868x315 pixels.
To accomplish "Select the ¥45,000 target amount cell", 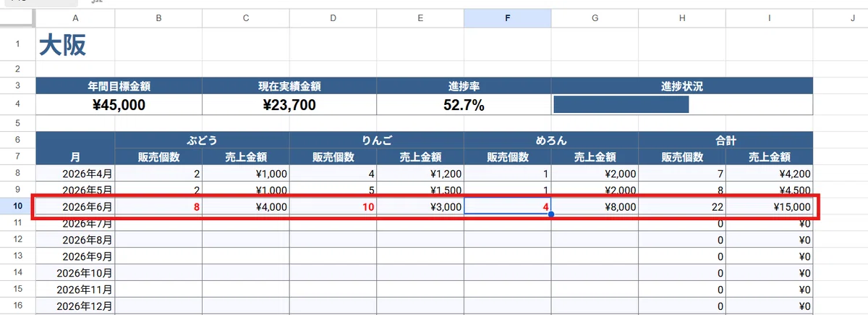I will tap(119, 104).
